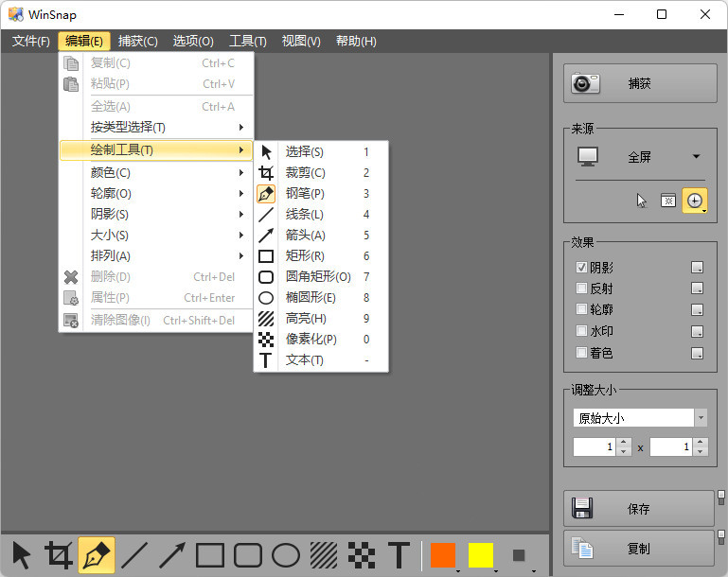
Task: Enable the 反射 reflection checkbox
Action: [581, 288]
